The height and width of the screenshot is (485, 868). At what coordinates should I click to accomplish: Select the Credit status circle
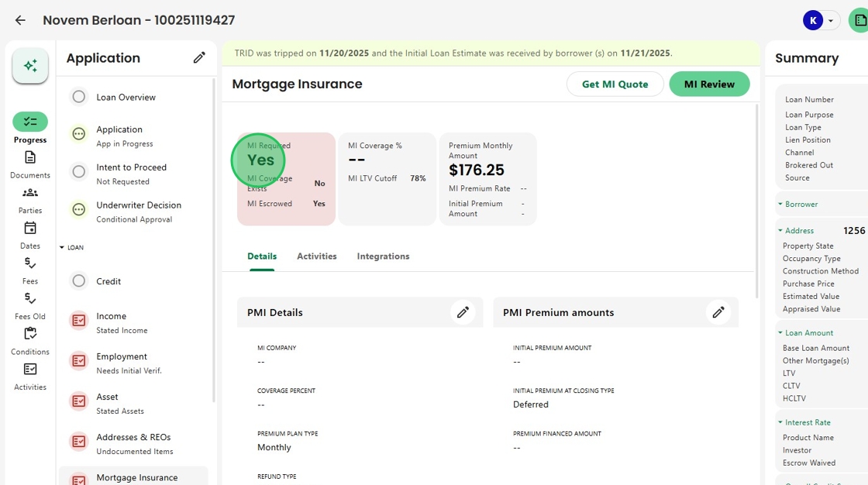click(79, 281)
